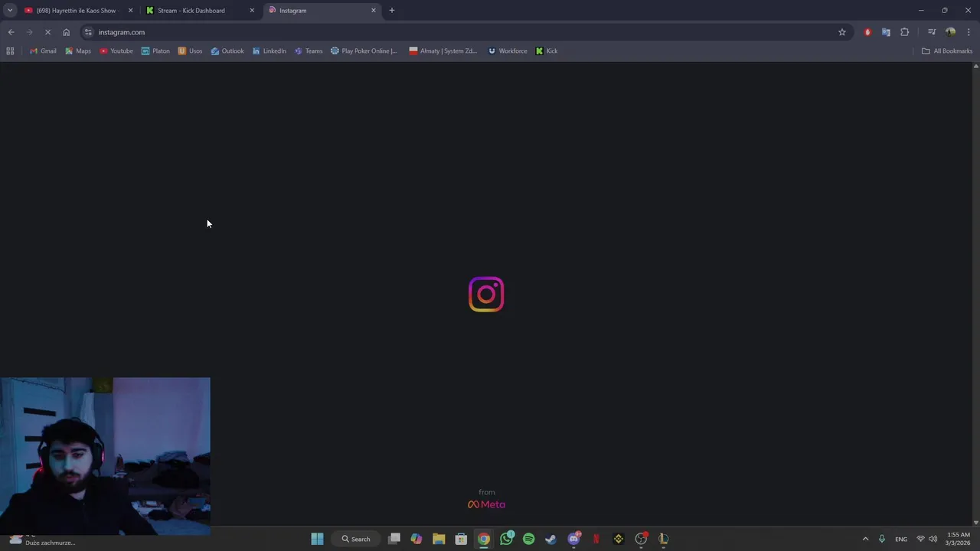Open File Explorer from the taskbar
The width and height of the screenshot is (980, 551).
(x=439, y=539)
